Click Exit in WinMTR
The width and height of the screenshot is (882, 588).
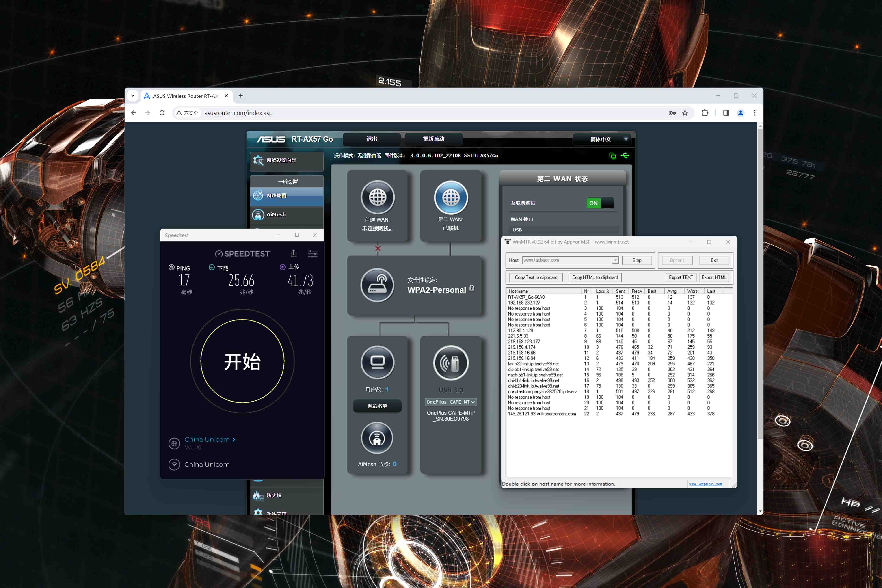click(x=714, y=260)
